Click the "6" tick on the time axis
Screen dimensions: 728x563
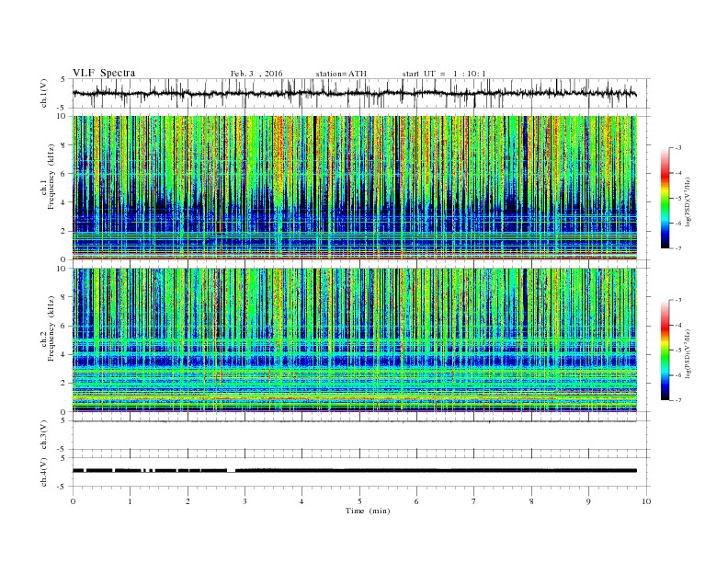[416, 501]
